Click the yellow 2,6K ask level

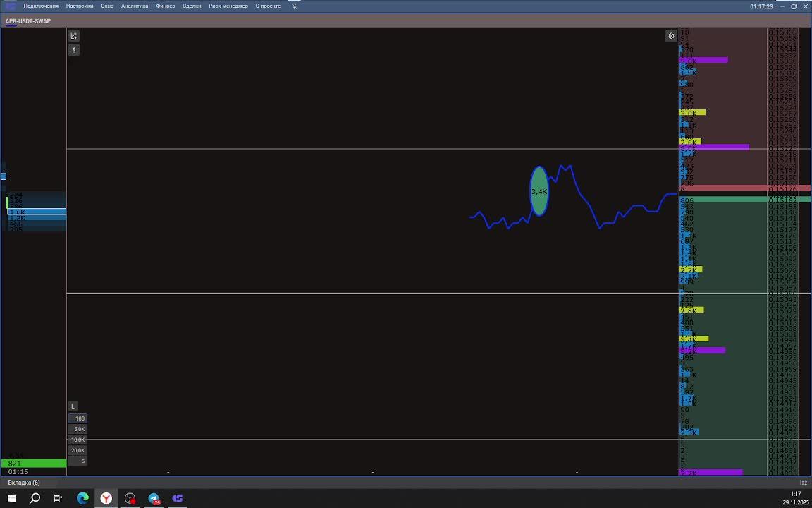[690, 142]
